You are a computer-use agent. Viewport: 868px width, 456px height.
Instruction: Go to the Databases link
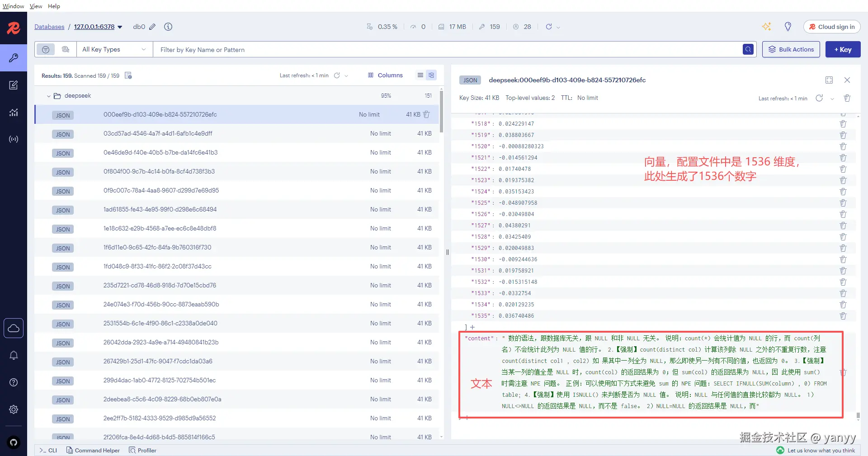(49, 27)
